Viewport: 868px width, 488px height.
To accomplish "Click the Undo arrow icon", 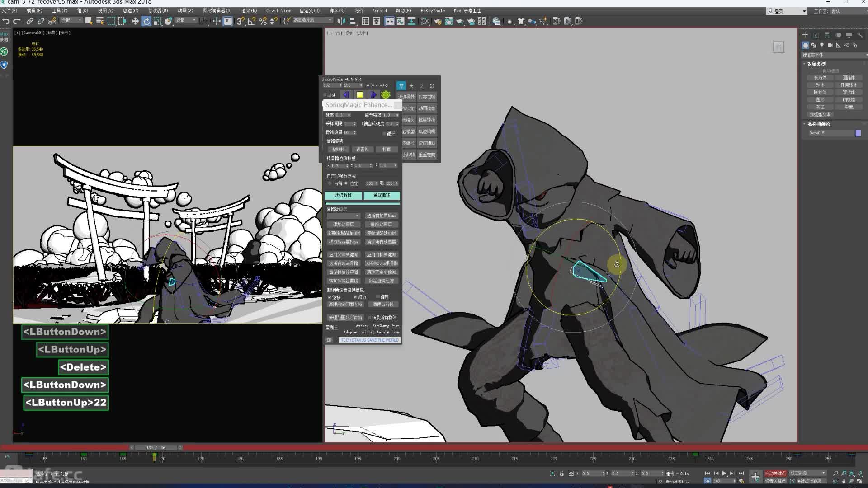I will pos(6,21).
